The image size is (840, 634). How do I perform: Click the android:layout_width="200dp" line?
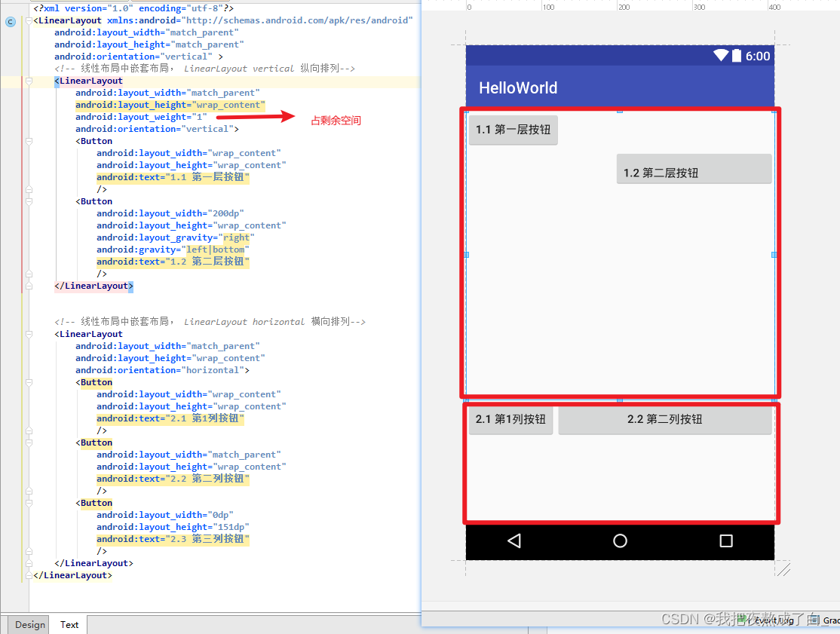point(170,213)
